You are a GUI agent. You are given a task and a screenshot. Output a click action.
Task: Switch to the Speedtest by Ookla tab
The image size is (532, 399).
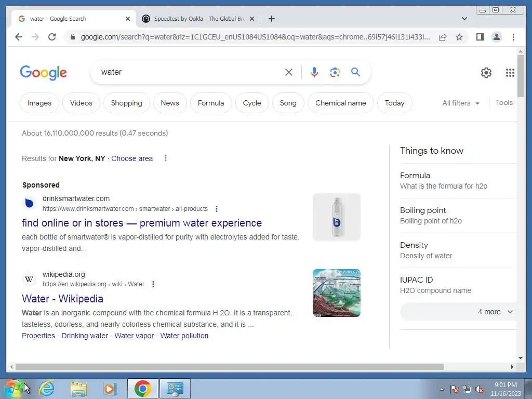click(198, 19)
